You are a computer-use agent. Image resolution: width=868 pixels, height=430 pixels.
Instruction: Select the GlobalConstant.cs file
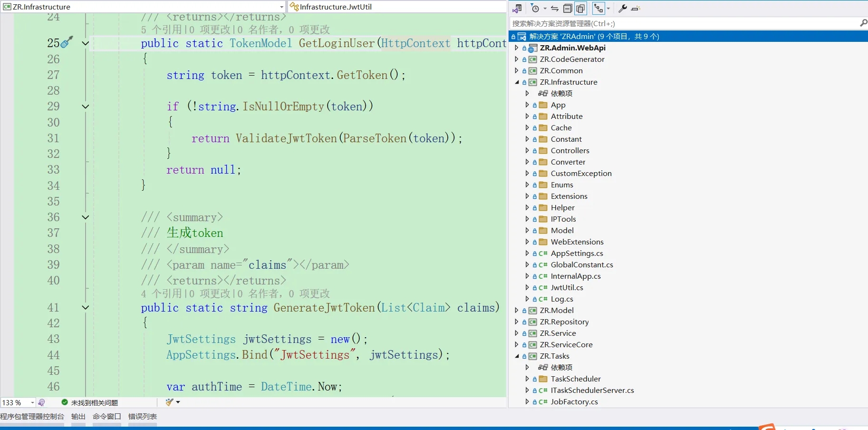[582, 264]
